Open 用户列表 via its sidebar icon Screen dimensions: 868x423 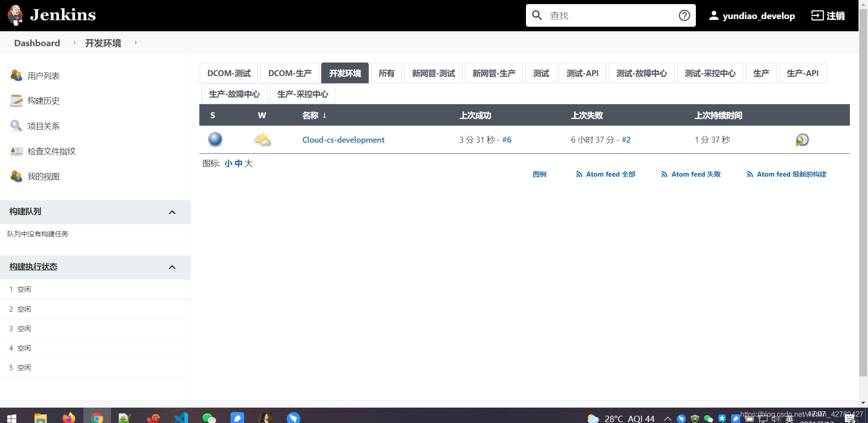pyautogui.click(x=16, y=76)
